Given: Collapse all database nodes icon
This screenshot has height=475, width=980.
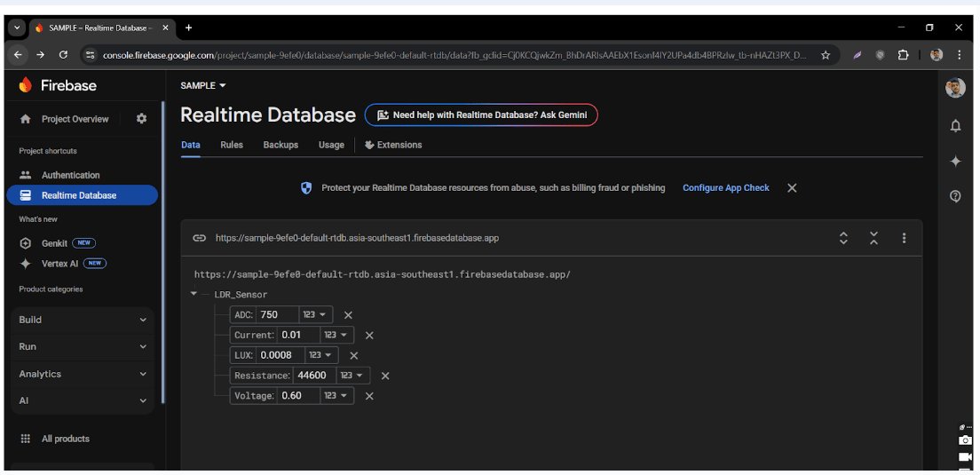Looking at the screenshot, I should [x=873, y=238].
